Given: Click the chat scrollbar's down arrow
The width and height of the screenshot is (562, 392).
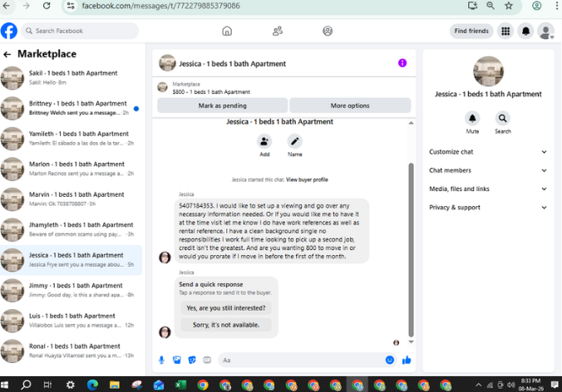Looking at the screenshot, I should 411,342.
